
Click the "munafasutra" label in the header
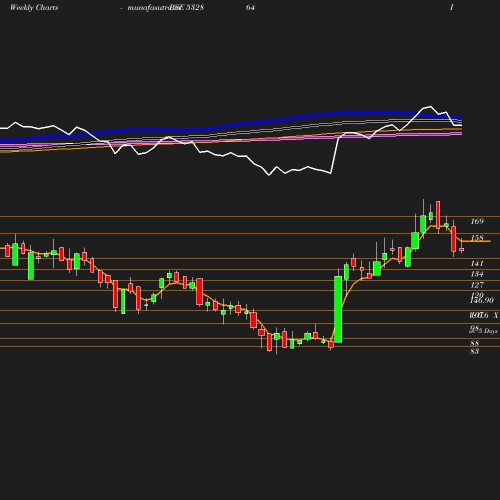149,7
